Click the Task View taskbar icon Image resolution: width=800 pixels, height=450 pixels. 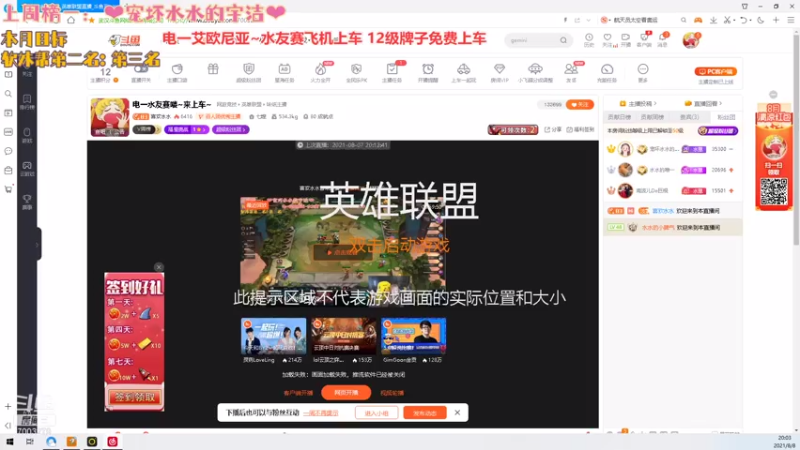point(30,441)
